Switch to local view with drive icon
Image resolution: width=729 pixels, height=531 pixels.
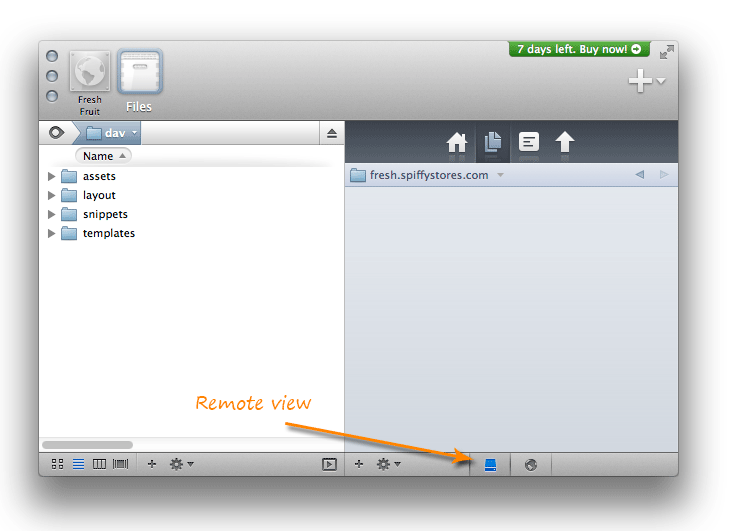490,464
